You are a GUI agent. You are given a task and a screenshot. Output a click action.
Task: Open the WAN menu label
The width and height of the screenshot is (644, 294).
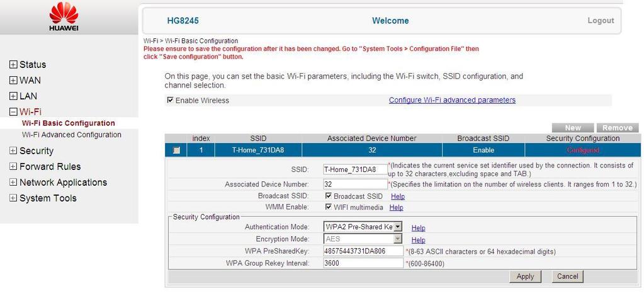coord(30,81)
